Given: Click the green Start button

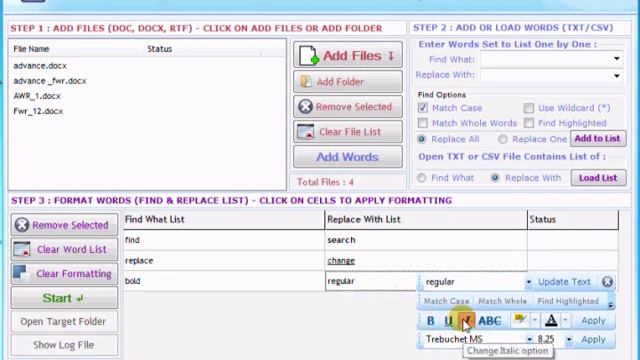Looking at the screenshot, I should pyautogui.click(x=64, y=298).
